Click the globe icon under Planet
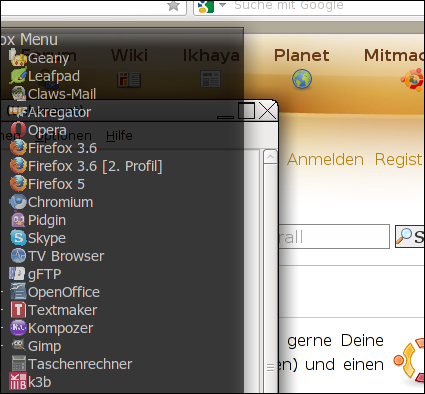Viewport: 425px width, 394px height. pos(302,79)
